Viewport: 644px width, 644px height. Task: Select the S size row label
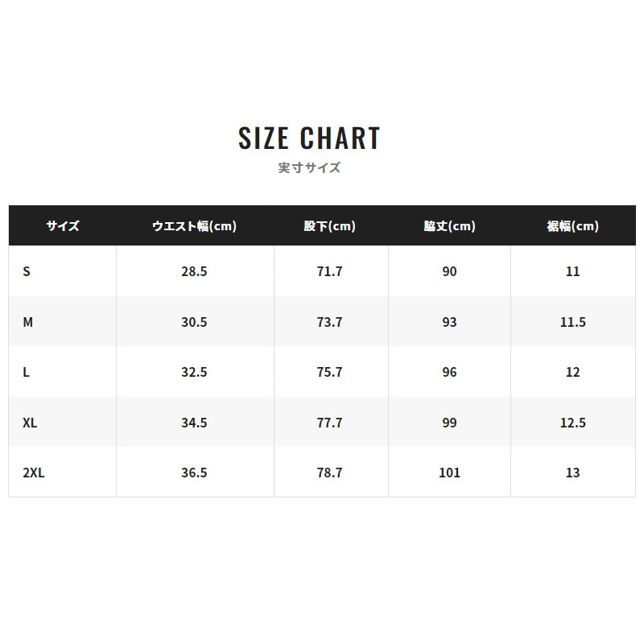tap(27, 271)
